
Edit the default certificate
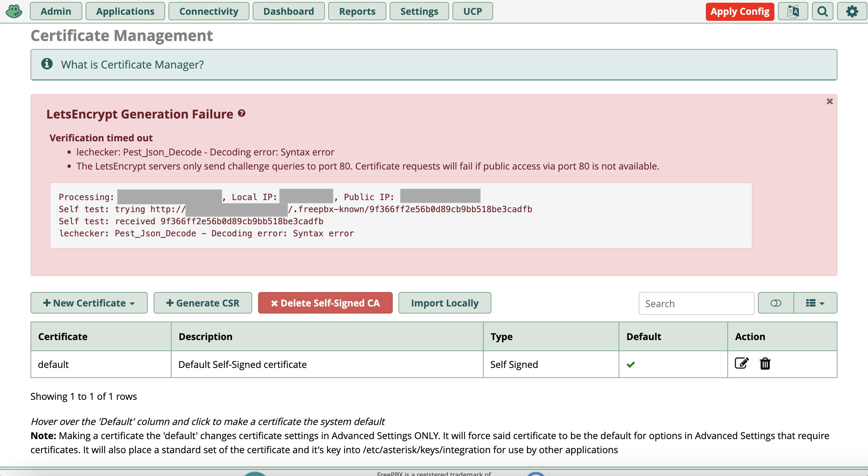(741, 363)
